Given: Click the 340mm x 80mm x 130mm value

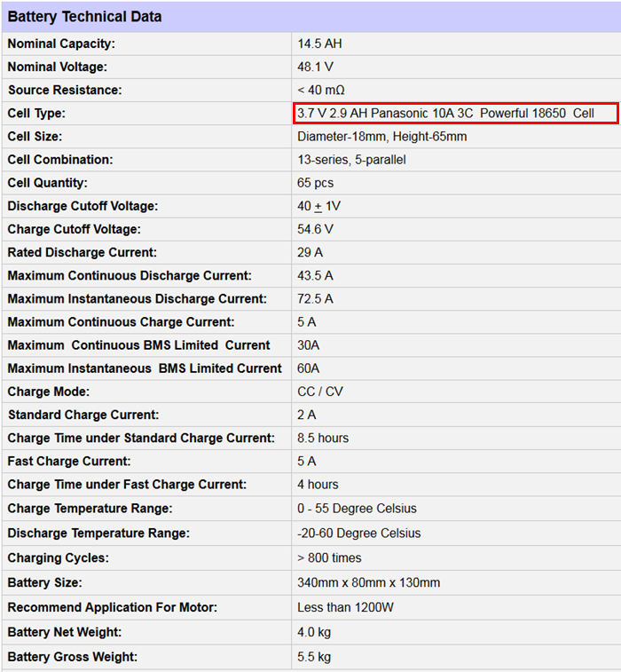Looking at the screenshot, I should 368,582.
